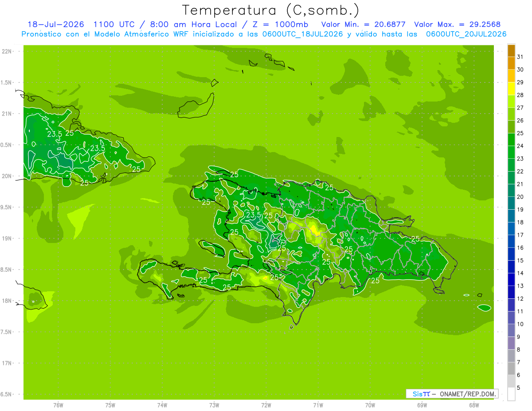Select the teal colorbar segment between 19 and 20
The height and width of the screenshot is (411, 532).
point(511,203)
